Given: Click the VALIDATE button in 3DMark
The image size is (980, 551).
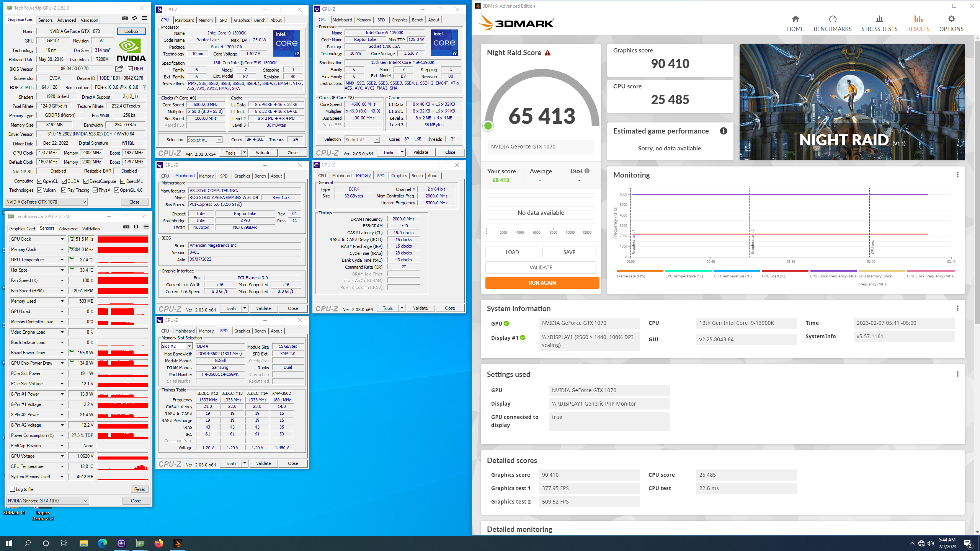Looking at the screenshot, I should pyautogui.click(x=541, y=267).
